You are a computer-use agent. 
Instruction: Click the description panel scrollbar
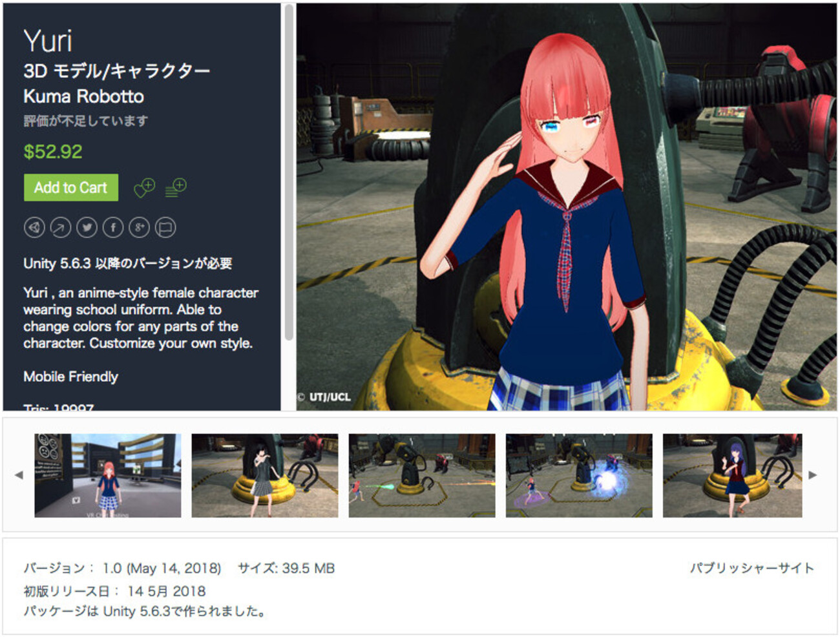[x=289, y=173]
